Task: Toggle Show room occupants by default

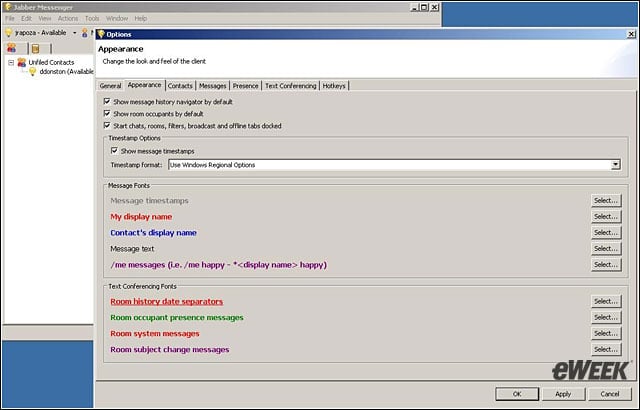Action: click(107, 113)
